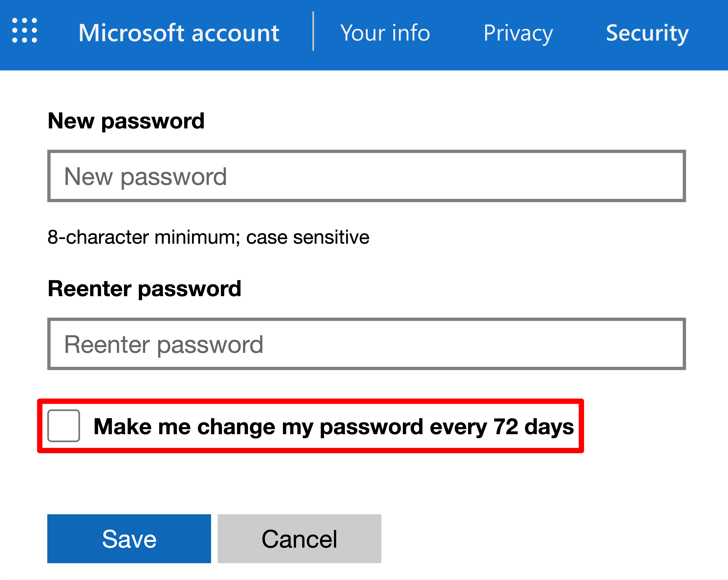This screenshot has width=728, height=580.
Task: Cancel the password change
Action: pos(299,538)
